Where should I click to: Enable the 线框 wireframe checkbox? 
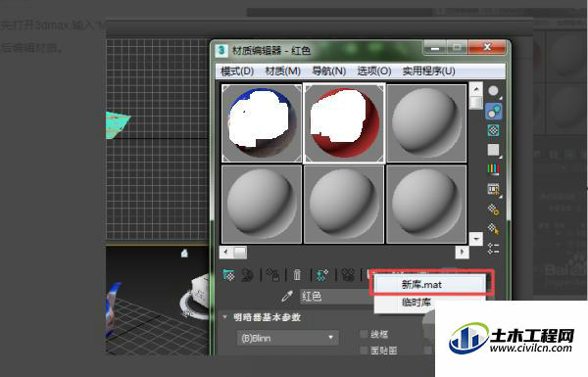click(364, 334)
